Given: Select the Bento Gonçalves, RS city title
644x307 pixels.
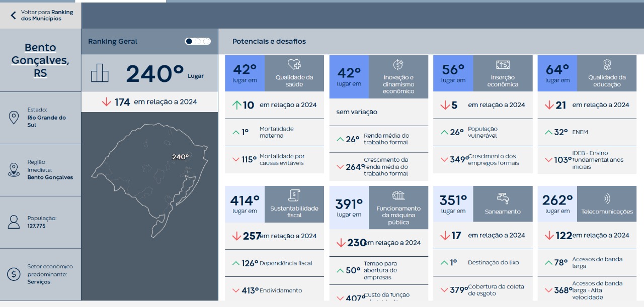Looking at the screenshot, I should click(40, 60).
